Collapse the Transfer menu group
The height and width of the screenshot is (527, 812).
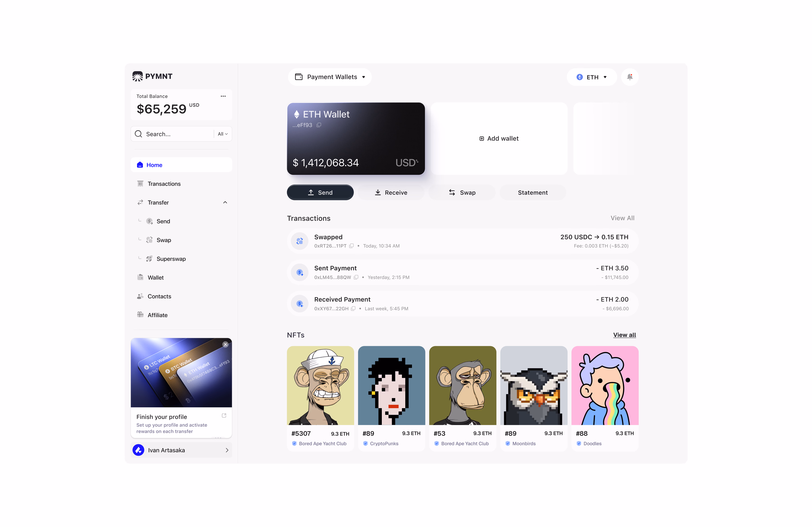pos(225,202)
